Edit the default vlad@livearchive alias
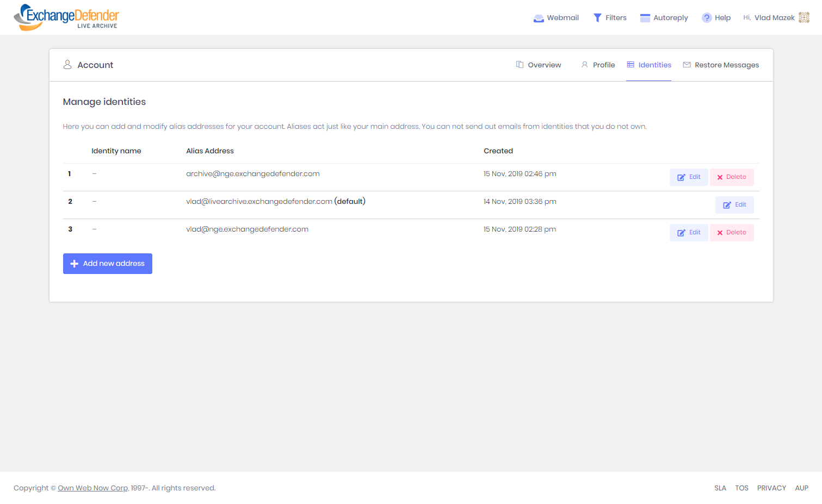This screenshot has height=504, width=822. pyautogui.click(x=734, y=205)
